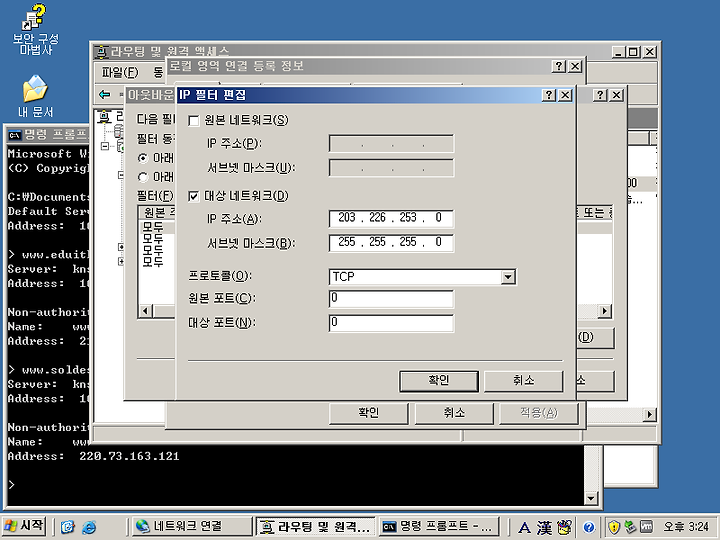Click the Routing and Remote Access window icon
This screenshot has height=540, width=720.
point(101,52)
